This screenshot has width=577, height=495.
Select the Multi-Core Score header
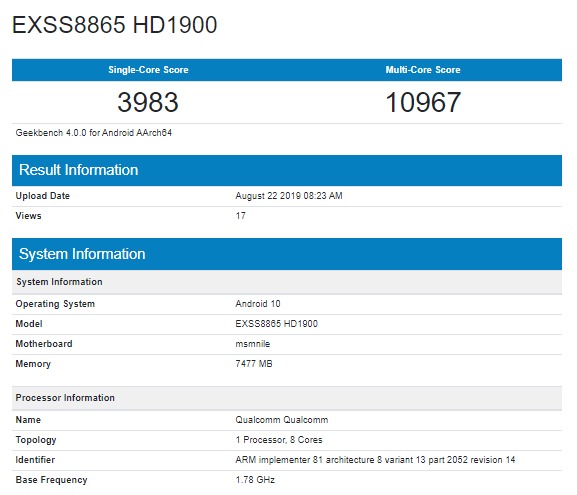[423, 70]
